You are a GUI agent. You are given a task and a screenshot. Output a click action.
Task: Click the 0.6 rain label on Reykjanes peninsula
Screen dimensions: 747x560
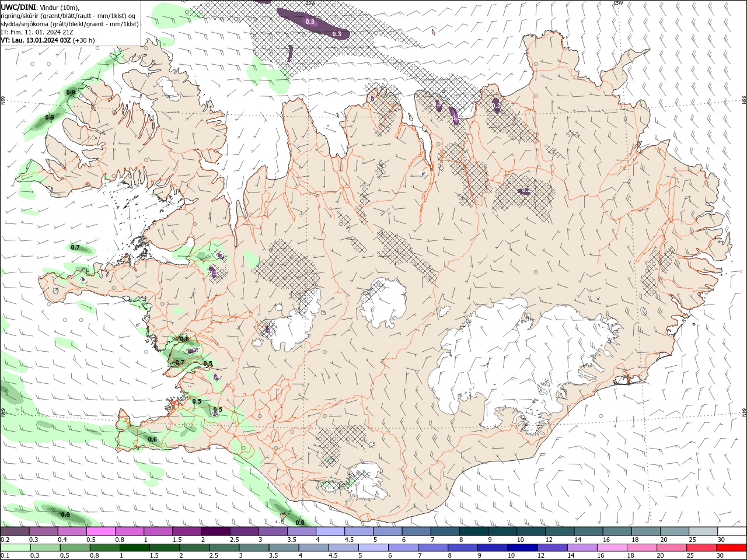(152, 439)
